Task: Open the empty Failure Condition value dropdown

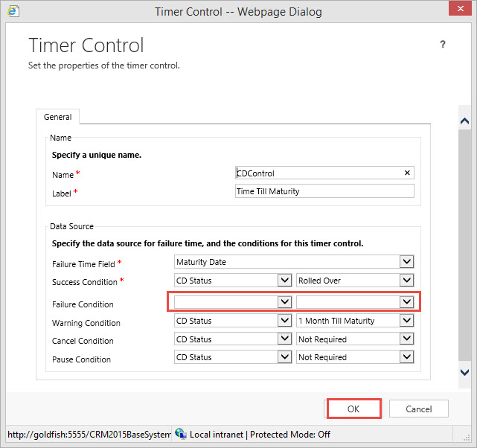Action: 406,302
